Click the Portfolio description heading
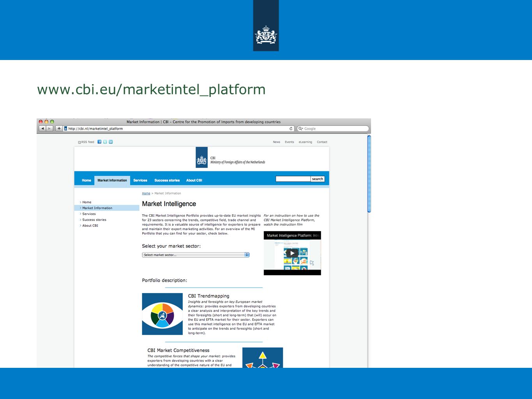This screenshot has height=399, width=532. [164, 281]
